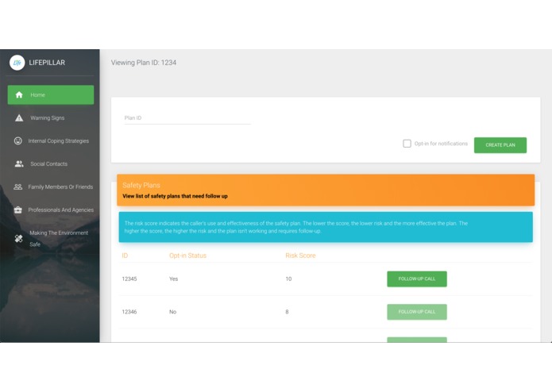Select plan ID 12346 cell
Viewport: 552px width, 392px height.
129,312
